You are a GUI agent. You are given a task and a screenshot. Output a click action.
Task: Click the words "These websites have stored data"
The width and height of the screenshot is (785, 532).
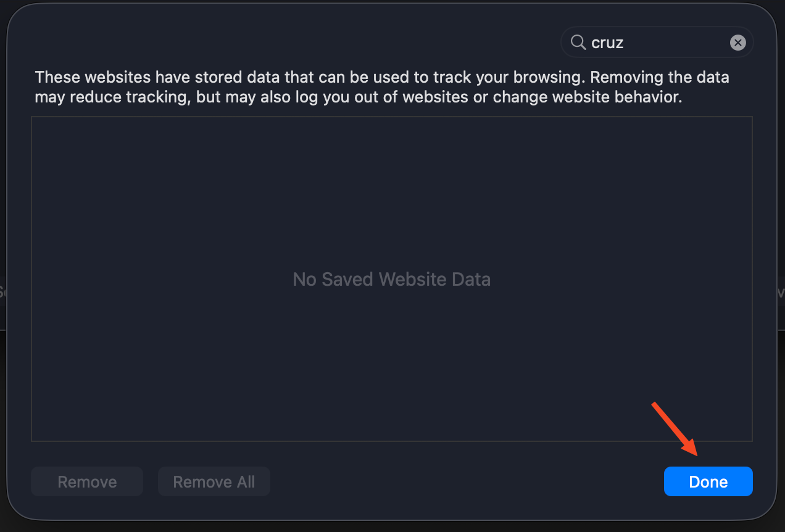pyautogui.click(x=154, y=78)
